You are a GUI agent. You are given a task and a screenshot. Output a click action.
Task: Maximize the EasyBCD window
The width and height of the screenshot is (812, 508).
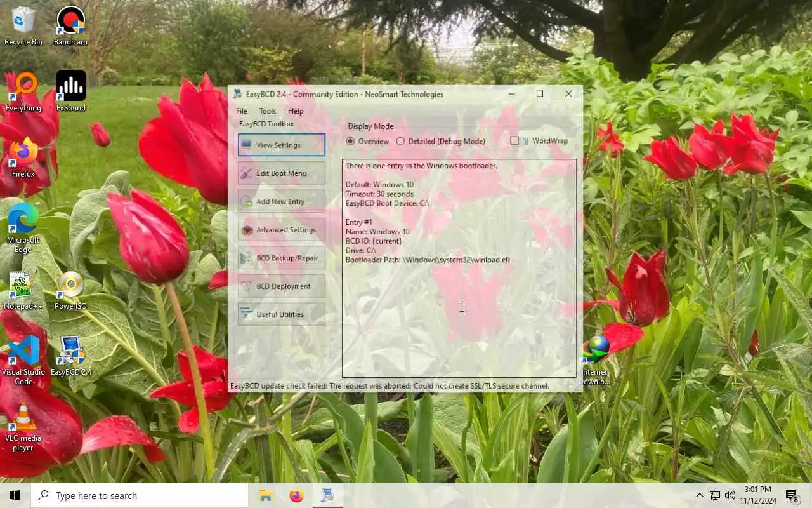(540, 94)
